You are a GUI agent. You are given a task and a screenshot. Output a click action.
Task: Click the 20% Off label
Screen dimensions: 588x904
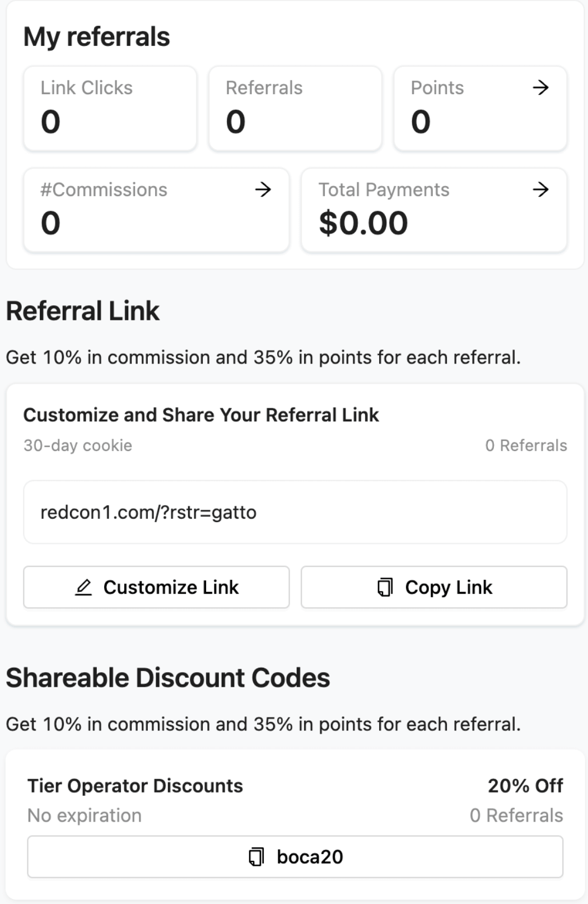pos(525,786)
